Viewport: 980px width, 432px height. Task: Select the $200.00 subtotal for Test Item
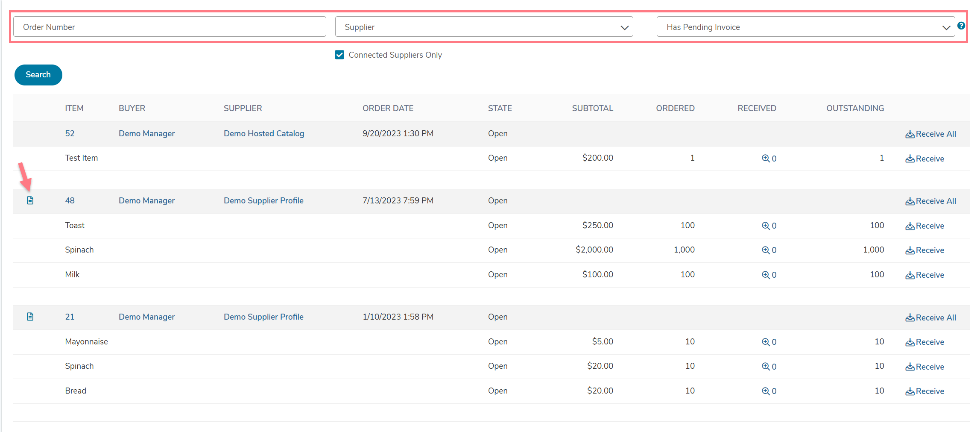(597, 158)
